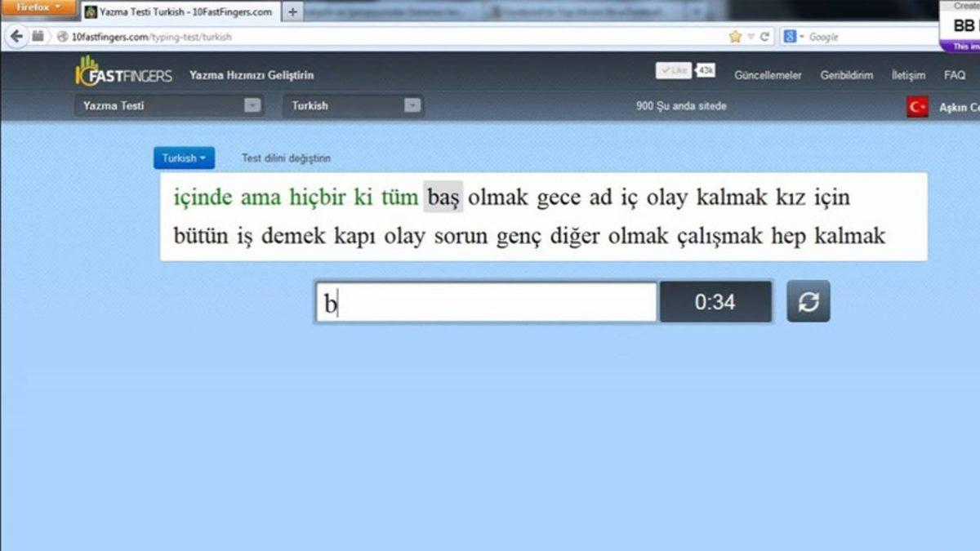Open the FAQ link
Viewport: 980px width, 551px height.
point(954,74)
